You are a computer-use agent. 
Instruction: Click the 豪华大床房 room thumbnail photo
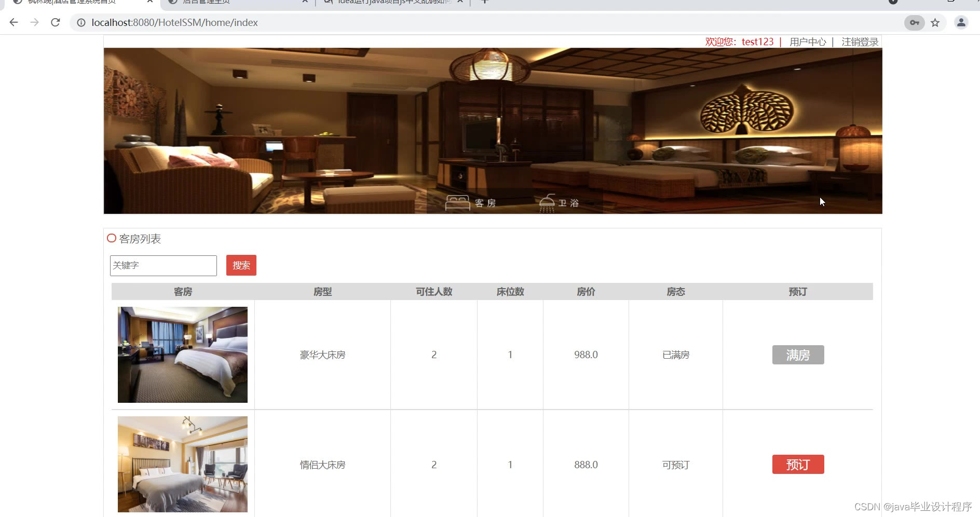[182, 355]
